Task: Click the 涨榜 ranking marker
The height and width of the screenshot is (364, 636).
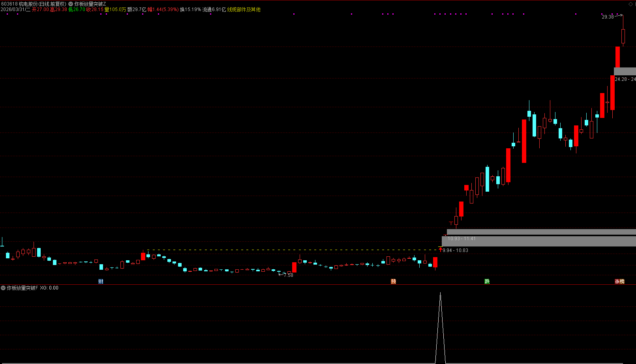Action: (619, 281)
